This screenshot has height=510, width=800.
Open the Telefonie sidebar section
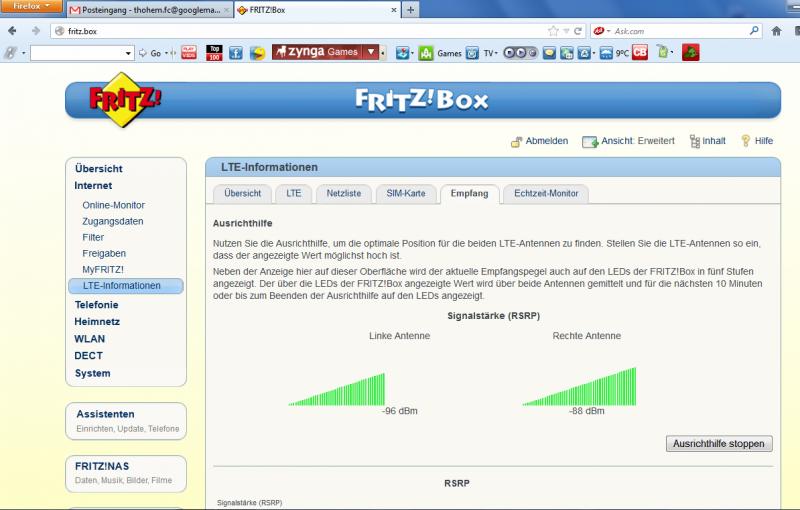96,305
